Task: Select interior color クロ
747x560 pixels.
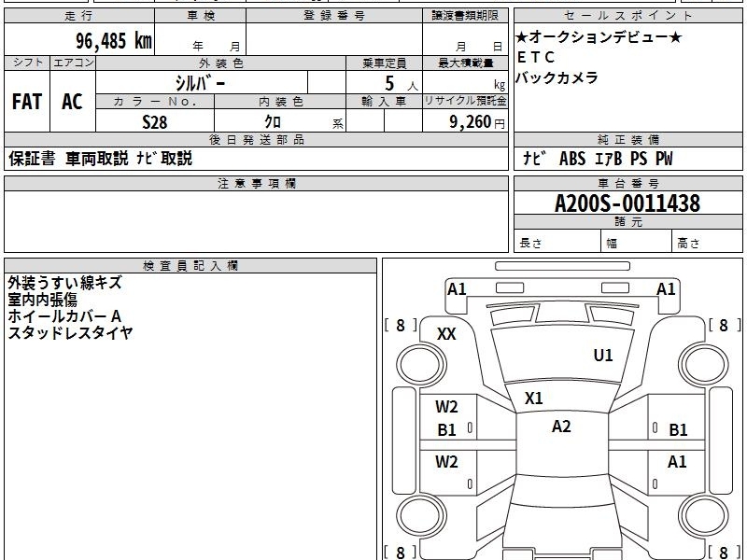Action: click(x=273, y=122)
